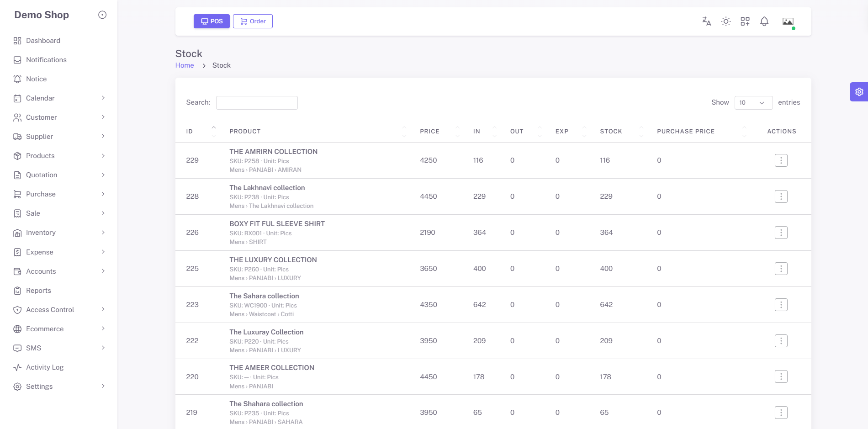Image resolution: width=868 pixels, height=429 pixels.
Task: Open actions menu for THE AMEER COLLECTION
Action: point(781,376)
